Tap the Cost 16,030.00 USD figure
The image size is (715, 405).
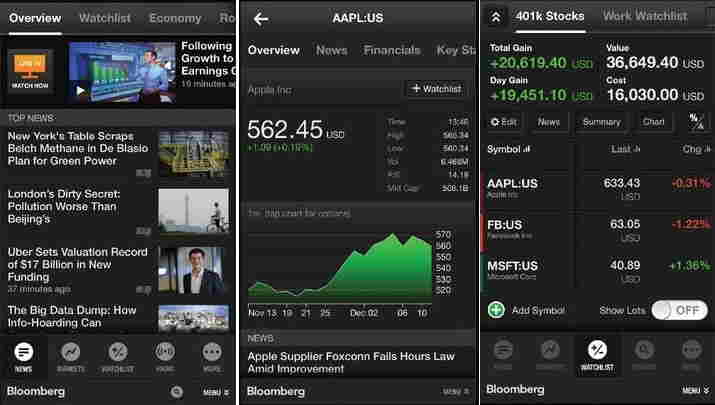click(x=655, y=95)
